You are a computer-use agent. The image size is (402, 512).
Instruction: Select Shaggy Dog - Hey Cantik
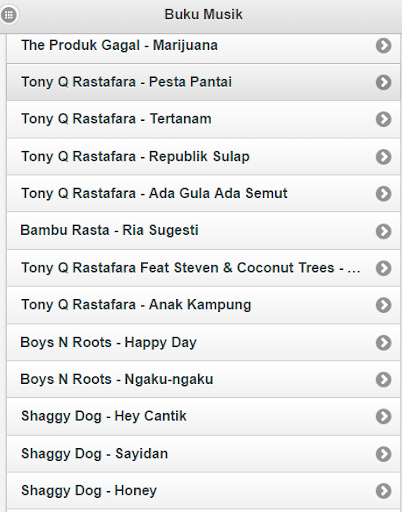coord(203,416)
